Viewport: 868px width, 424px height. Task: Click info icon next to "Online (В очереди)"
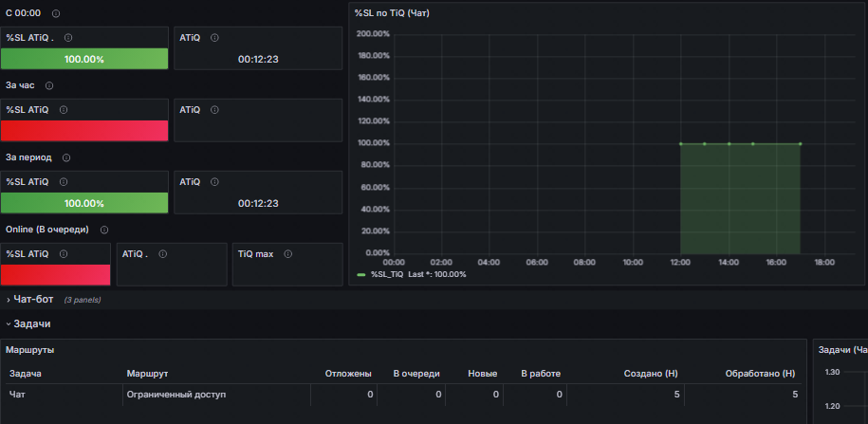pos(104,230)
